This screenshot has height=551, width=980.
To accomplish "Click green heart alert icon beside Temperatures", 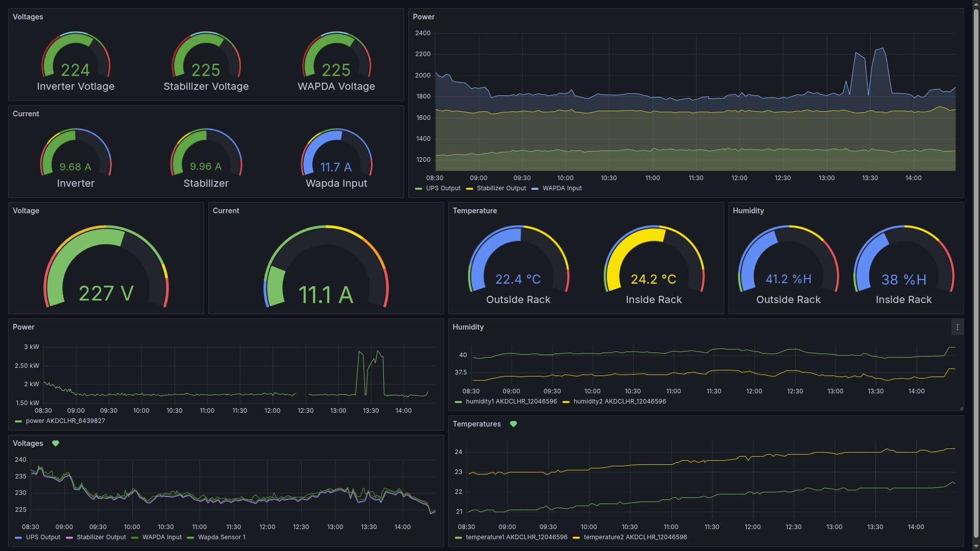I will (513, 424).
